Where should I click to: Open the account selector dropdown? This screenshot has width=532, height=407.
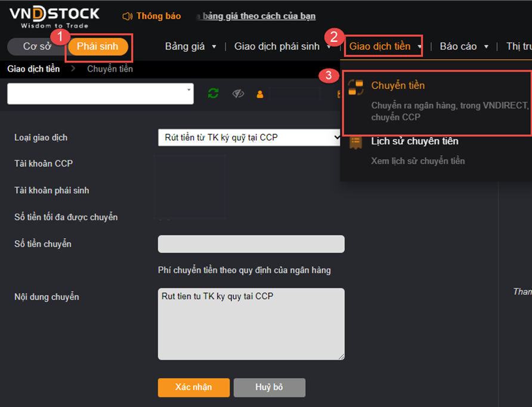(100, 94)
